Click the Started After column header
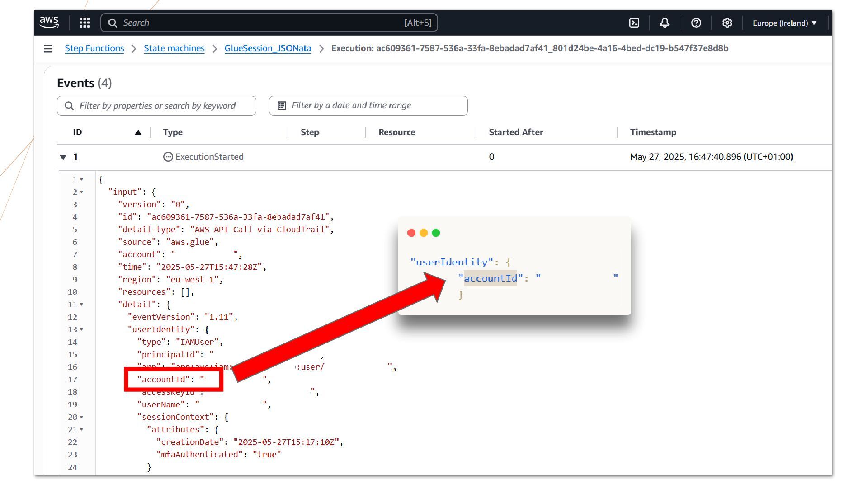The width and height of the screenshot is (868, 488). (x=516, y=132)
